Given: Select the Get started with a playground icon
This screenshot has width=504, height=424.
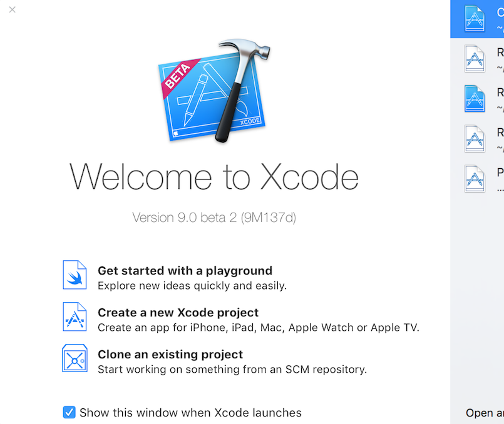Looking at the screenshot, I should [x=75, y=275].
